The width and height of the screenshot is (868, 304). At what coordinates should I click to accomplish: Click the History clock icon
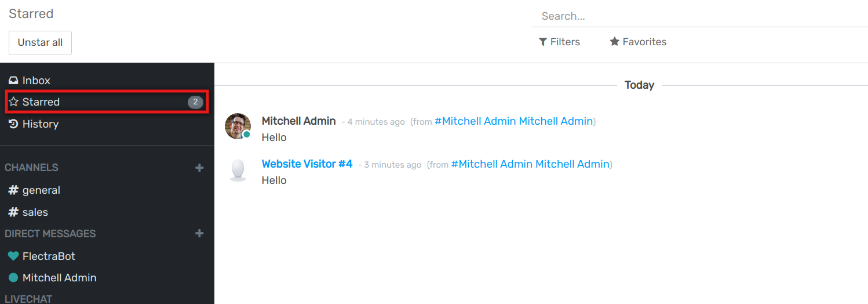[x=13, y=124]
